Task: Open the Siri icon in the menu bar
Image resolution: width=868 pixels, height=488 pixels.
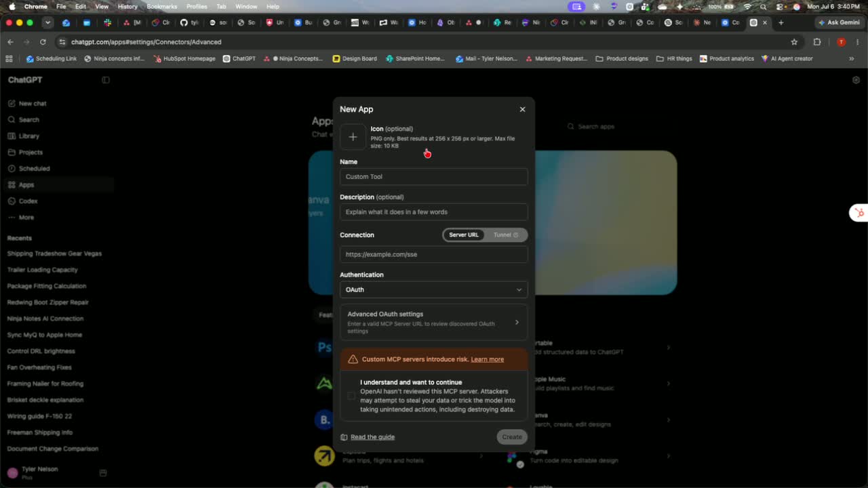Action: (x=796, y=6)
